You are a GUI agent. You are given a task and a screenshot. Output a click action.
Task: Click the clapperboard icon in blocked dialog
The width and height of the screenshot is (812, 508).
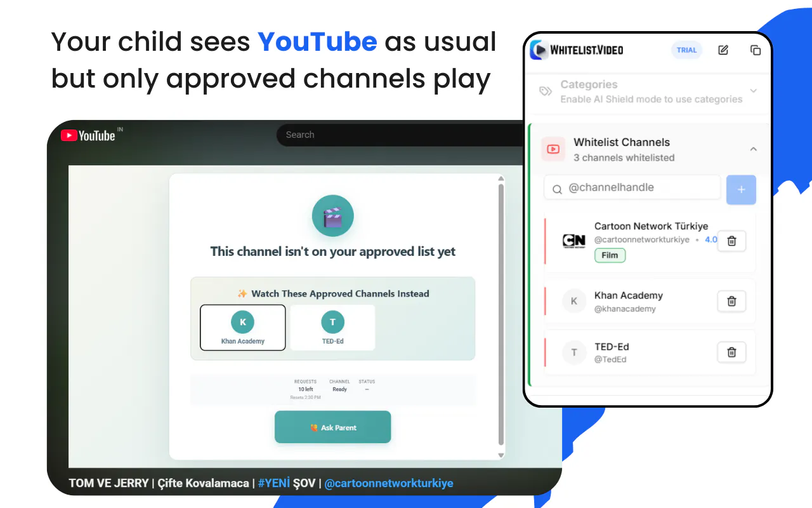pos(332,217)
